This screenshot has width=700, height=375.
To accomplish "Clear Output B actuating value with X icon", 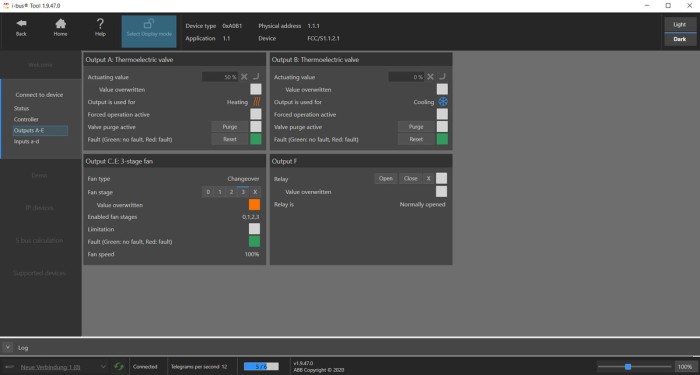I will click(430, 77).
